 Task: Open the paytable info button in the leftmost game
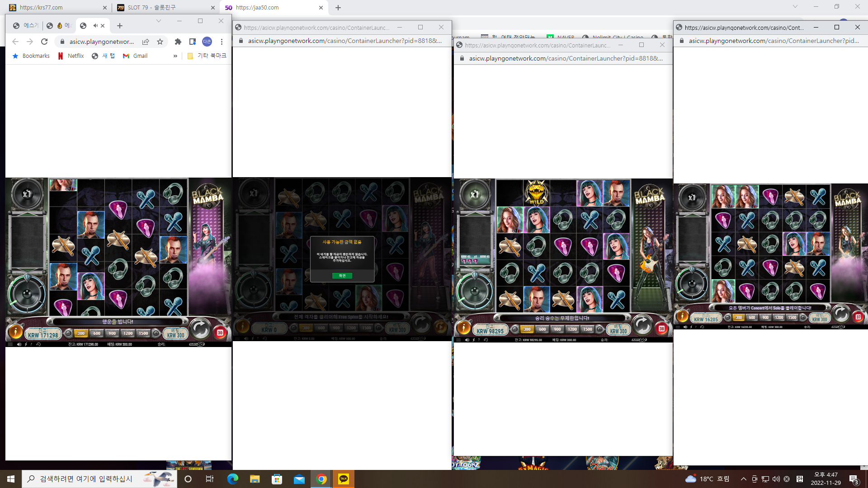coord(15,332)
